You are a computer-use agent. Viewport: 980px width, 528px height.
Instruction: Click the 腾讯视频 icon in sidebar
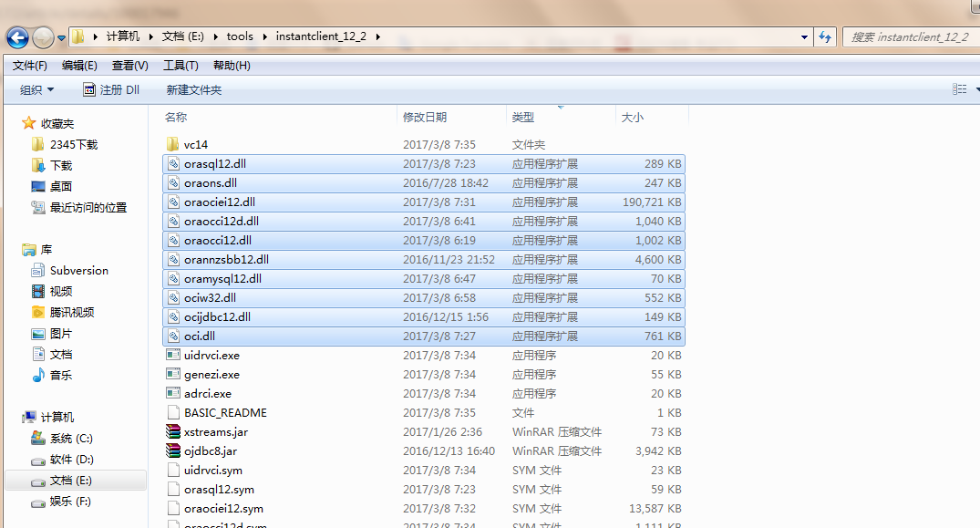[38, 313]
